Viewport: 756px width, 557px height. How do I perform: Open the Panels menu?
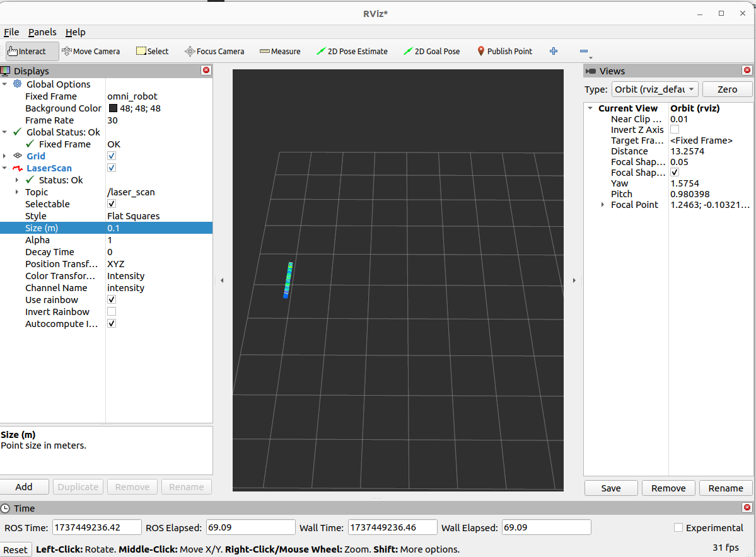42,32
